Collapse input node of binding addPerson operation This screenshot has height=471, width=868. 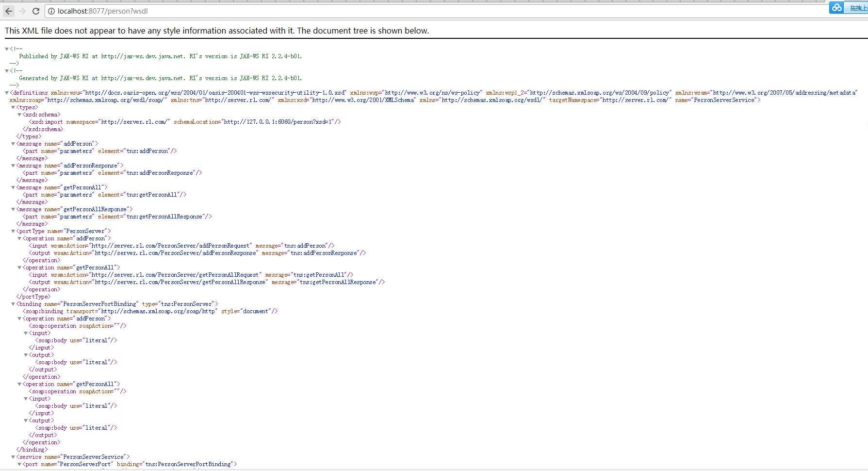click(x=26, y=333)
